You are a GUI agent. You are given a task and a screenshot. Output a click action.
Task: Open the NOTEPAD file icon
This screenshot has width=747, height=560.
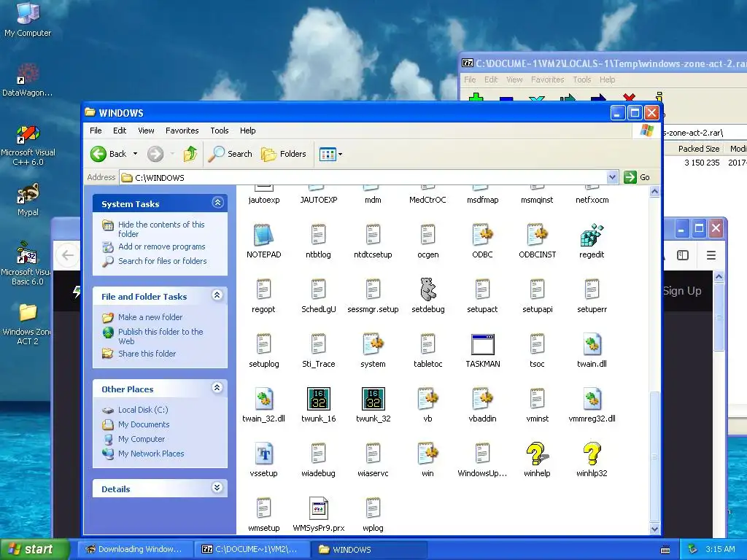(263, 236)
